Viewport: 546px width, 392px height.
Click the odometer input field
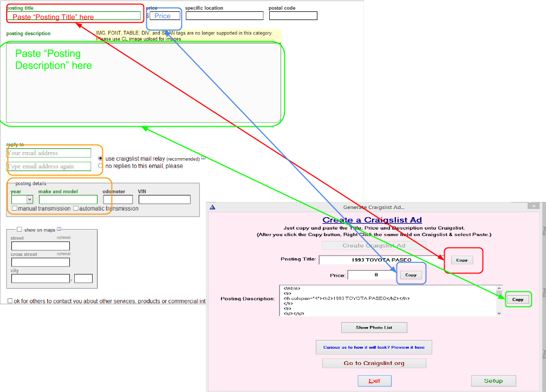(x=118, y=199)
